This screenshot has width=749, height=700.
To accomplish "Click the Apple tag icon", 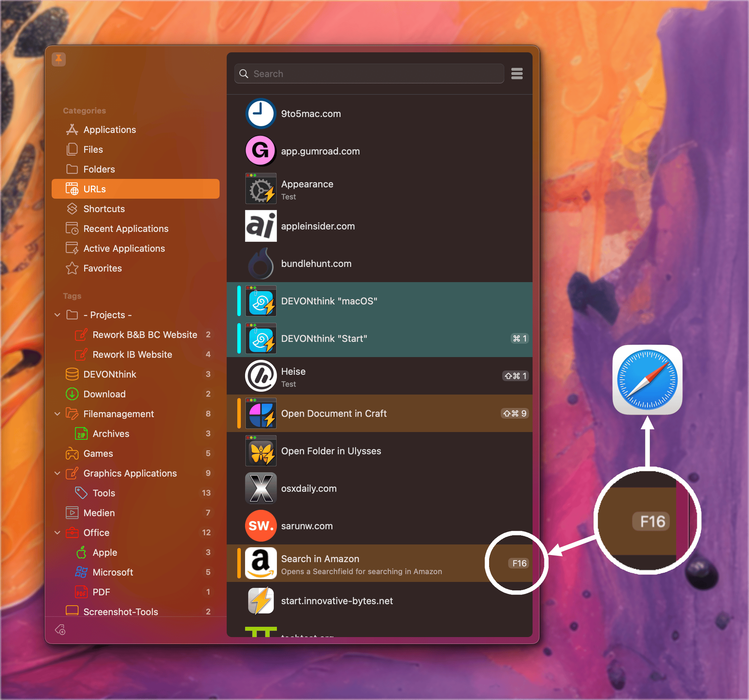I will point(81,552).
